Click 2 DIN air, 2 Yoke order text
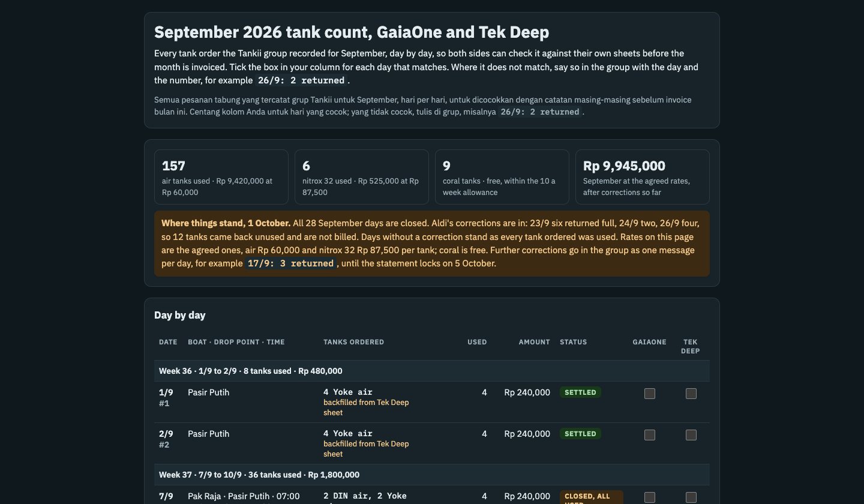The height and width of the screenshot is (504, 864). click(x=365, y=496)
